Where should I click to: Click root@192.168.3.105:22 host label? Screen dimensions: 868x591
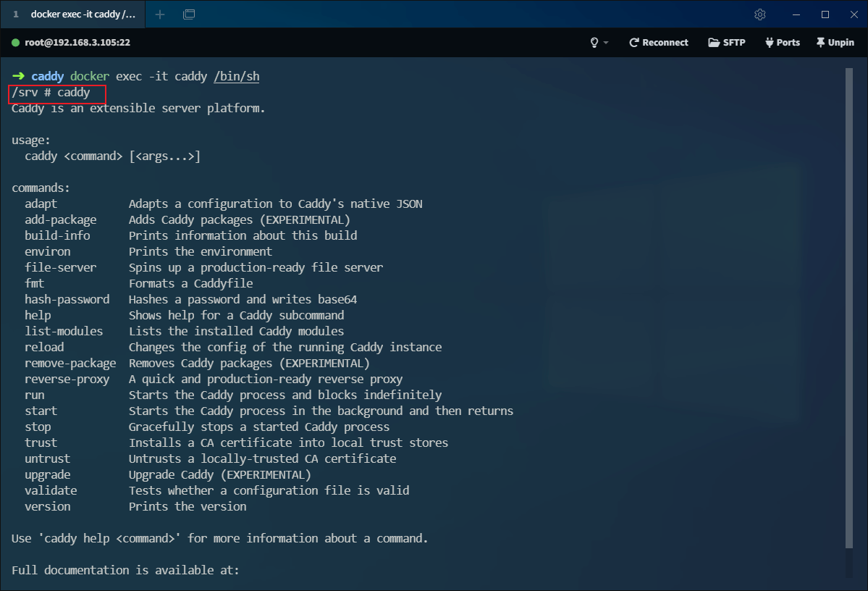[x=77, y=43]
